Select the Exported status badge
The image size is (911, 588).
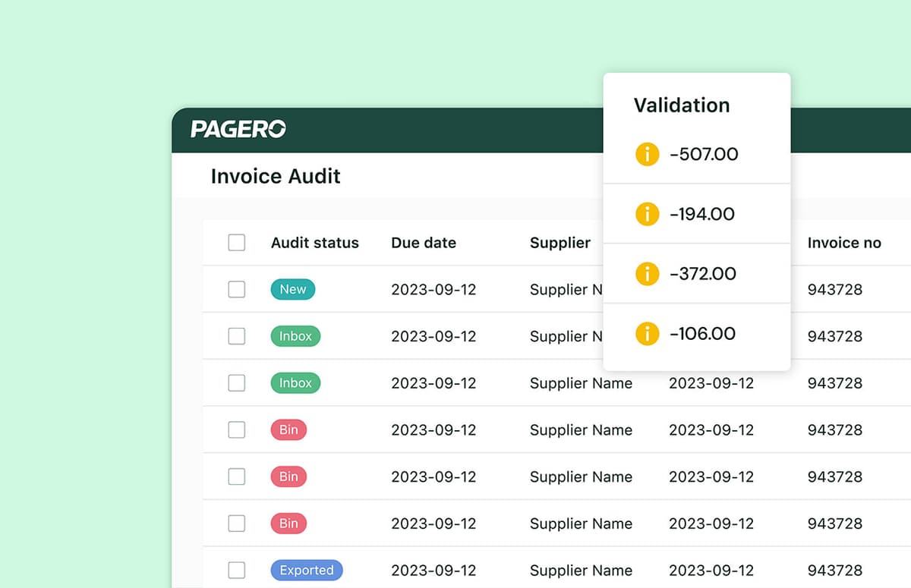click(307, 570)
